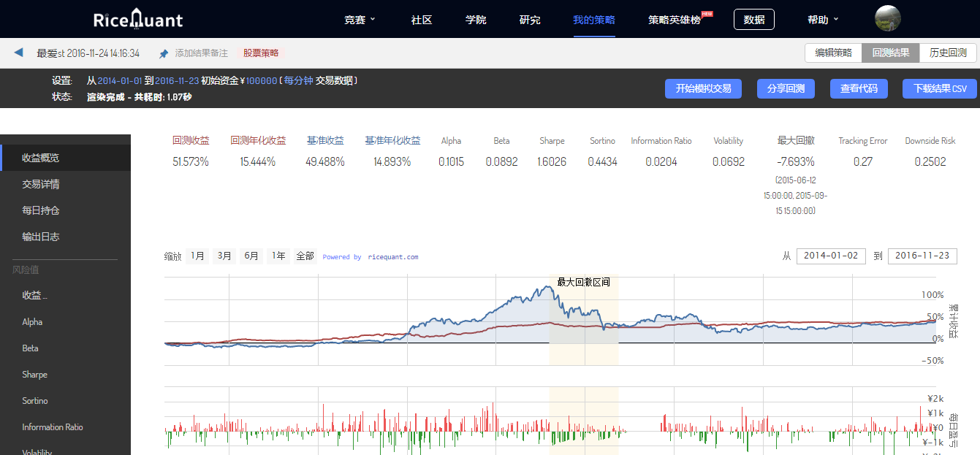Viewport: 980px width, 455px height.
Task: Open the ricequant.com powered-by link
Action: coord(392,257)
